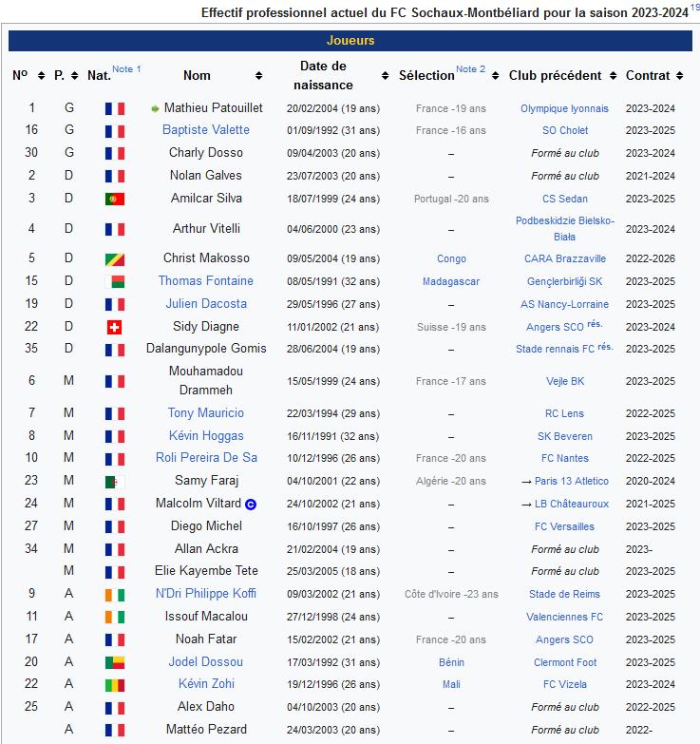Screen dimensions: 700x744
Task: Open Congo national team link
Action: pos(451,259)
